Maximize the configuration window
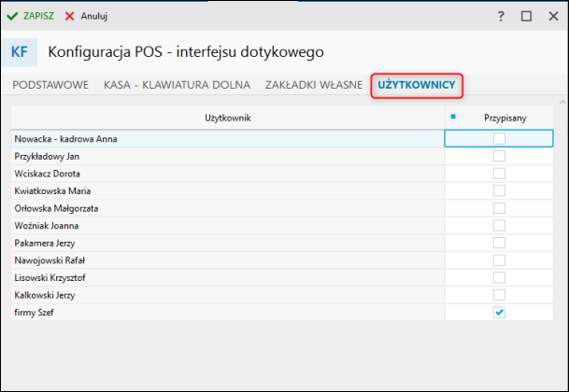Image resolution: width=569 pixels, height=392 pixels. (526, 16)
